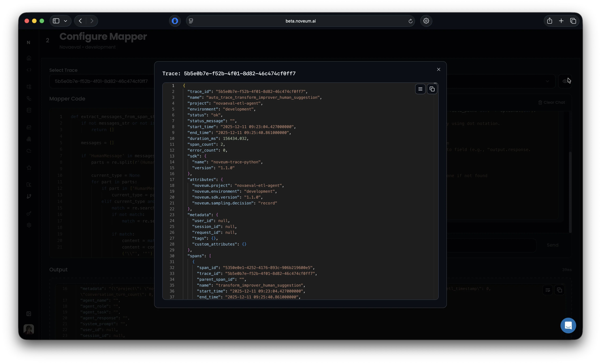
Task: Click the beta.noveum.ai address bar
Action: [x=300, y=21]
